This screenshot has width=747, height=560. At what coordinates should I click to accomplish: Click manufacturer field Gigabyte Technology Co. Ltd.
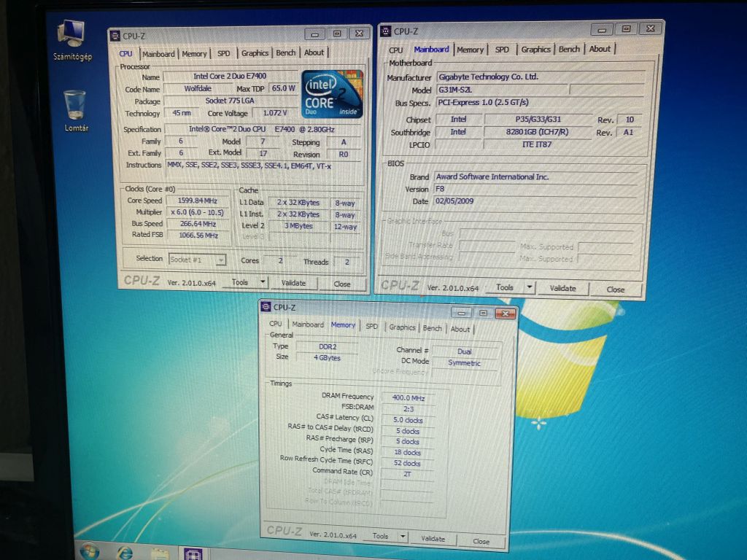[540, 77]
